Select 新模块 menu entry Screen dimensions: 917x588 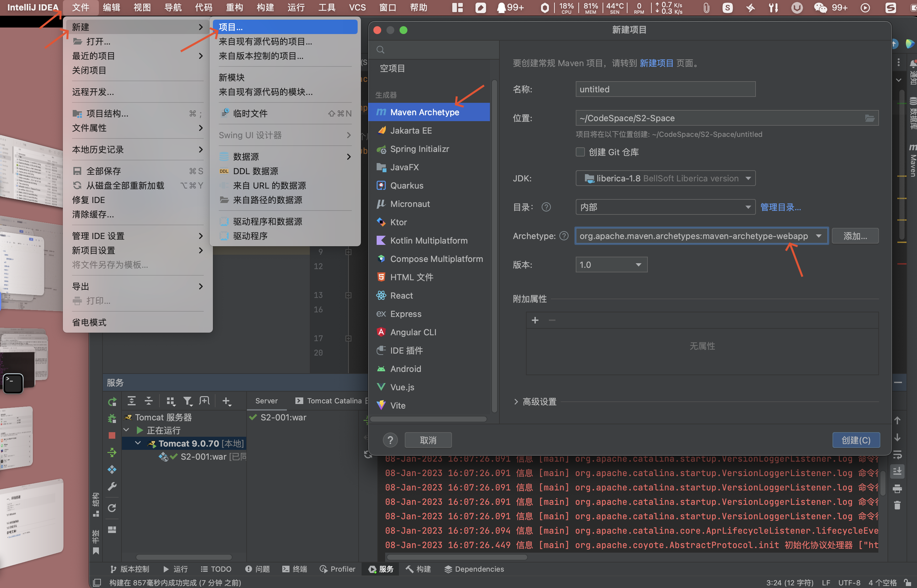pos(285,78)
